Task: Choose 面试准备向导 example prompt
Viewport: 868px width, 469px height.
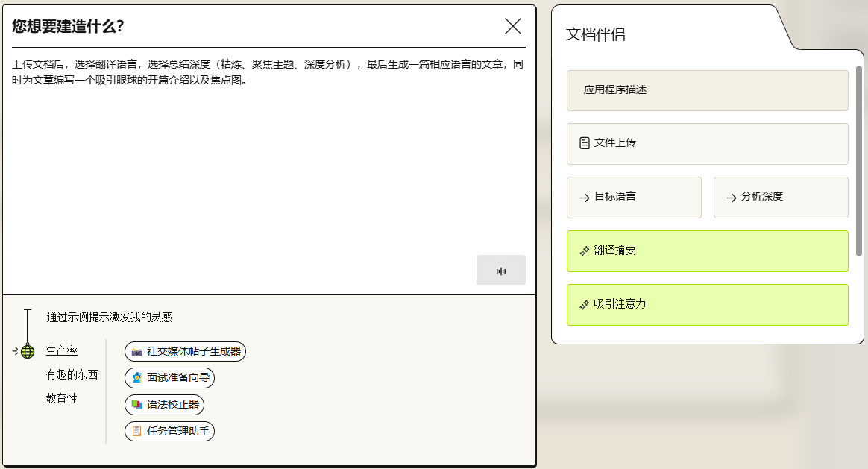Action: (x=169, y=377)
